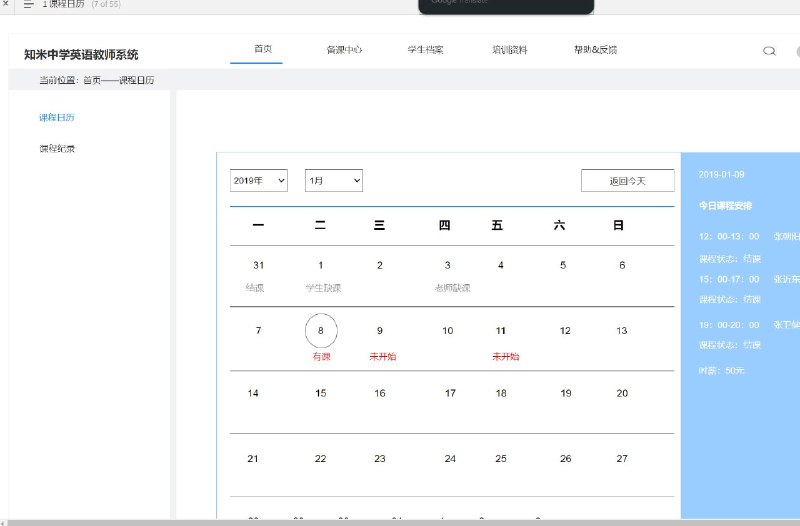This screenshot has height=526, width=800.
Task: Select 课程纪录 in the sidebar
Action: (x=57, y=148)
